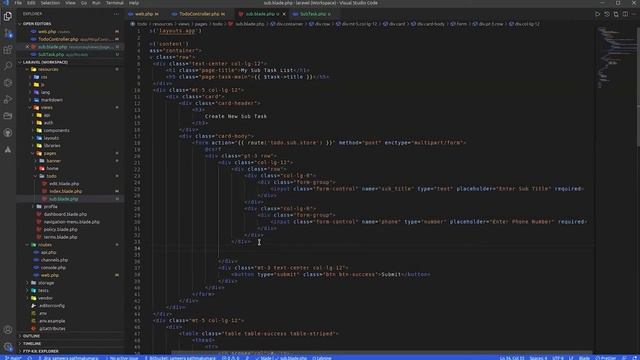This screenshot has width=640, height=360.
Task: Open the View menu
Action: (x=70, y=3)
